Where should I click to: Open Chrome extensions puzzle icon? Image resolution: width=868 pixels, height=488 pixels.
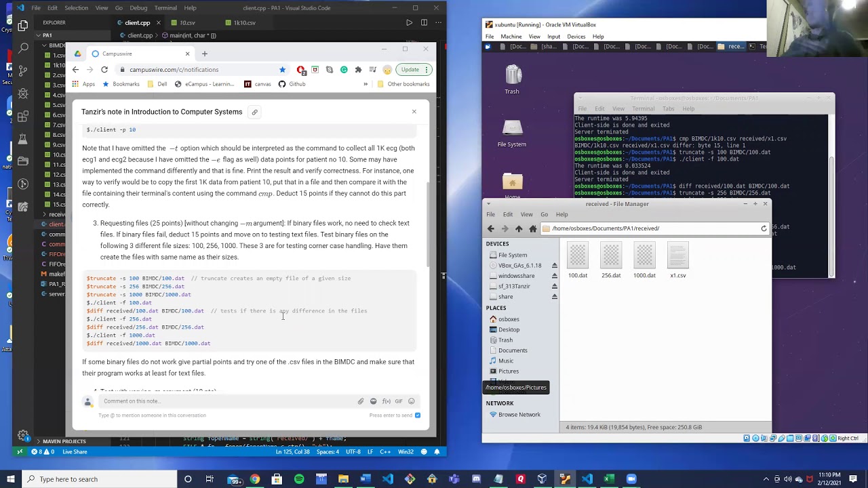[358, 70]
